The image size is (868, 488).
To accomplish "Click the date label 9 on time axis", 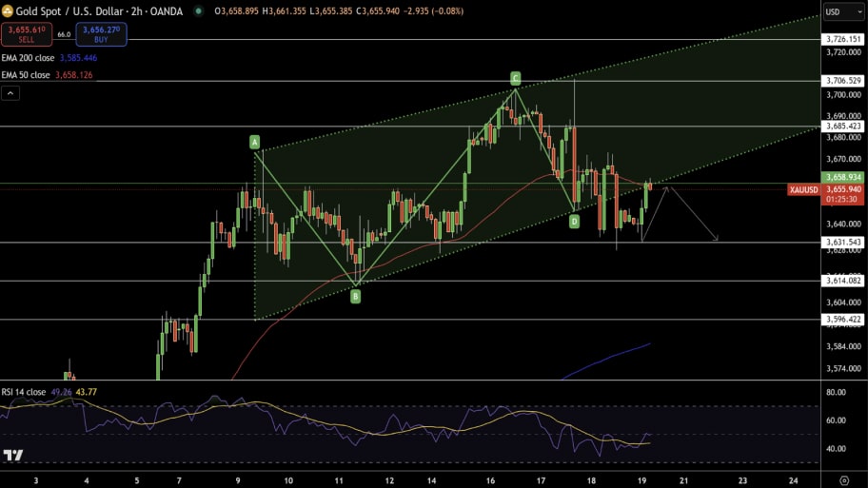I will click(x=238, y=480).
